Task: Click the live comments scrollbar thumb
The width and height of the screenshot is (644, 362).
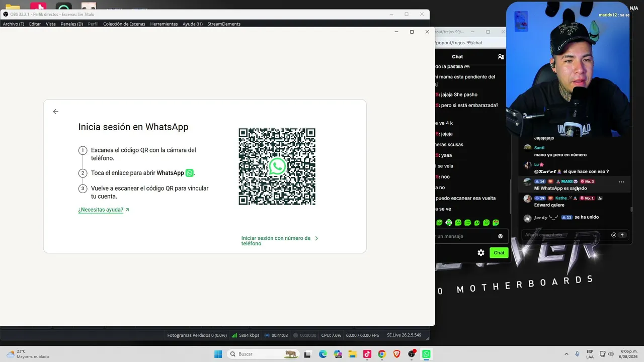Action: tap(631, 209)
